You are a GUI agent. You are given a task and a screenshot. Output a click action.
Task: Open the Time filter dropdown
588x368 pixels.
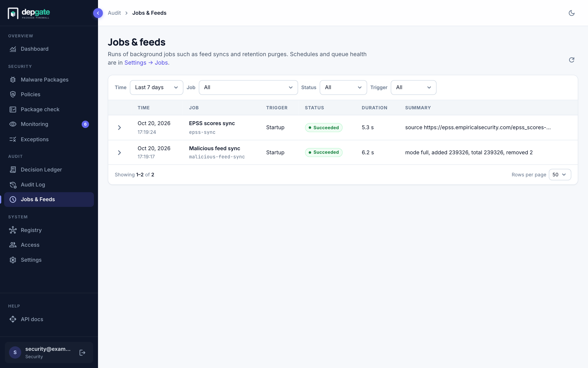tap(157, 88)
